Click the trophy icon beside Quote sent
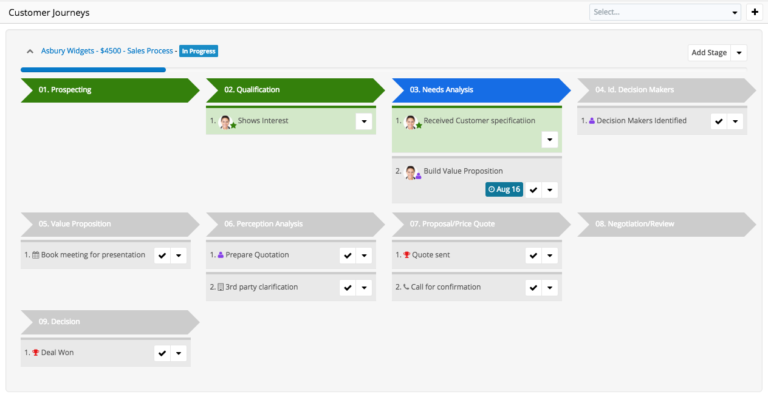Image resolution: width=768 pixels, height=397 pixels. [407, 255]
